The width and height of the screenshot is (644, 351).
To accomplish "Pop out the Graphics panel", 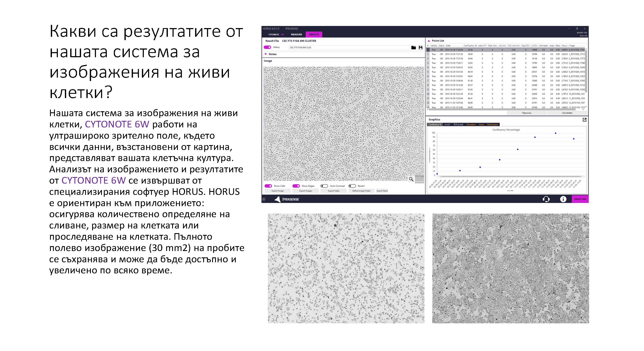I will pos(584,120).
